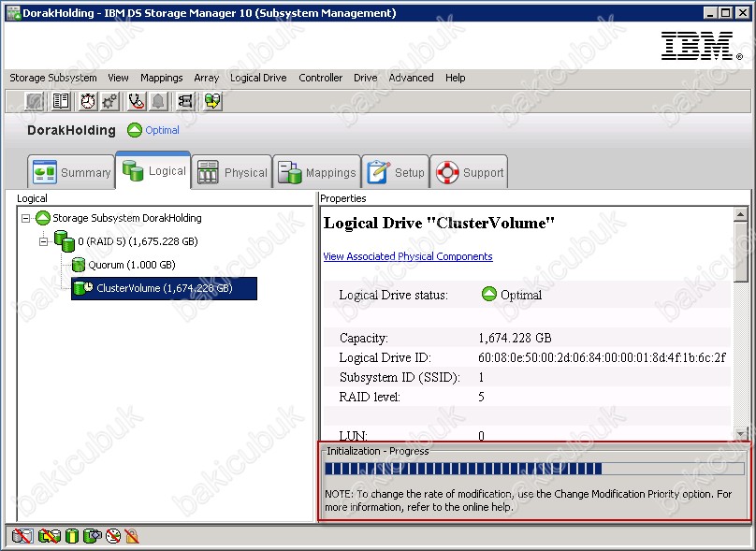Click the cylinder with camera status icon
This screenshot has width=756, height=551.
click(93, 536)
